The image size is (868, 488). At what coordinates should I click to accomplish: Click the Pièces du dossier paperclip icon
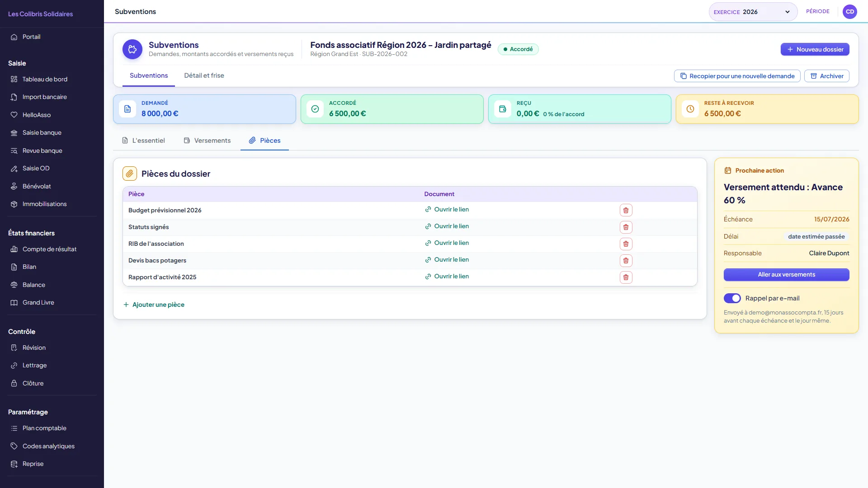130,174
